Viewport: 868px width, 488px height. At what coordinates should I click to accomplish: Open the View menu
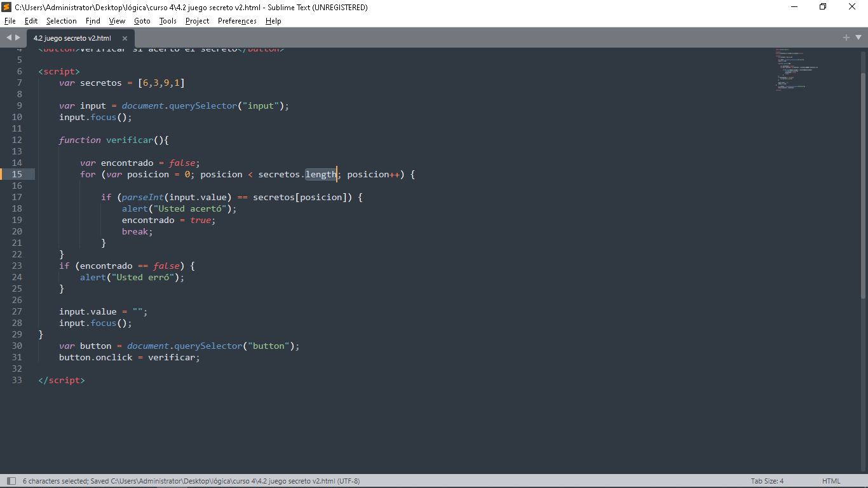[118, 21]
